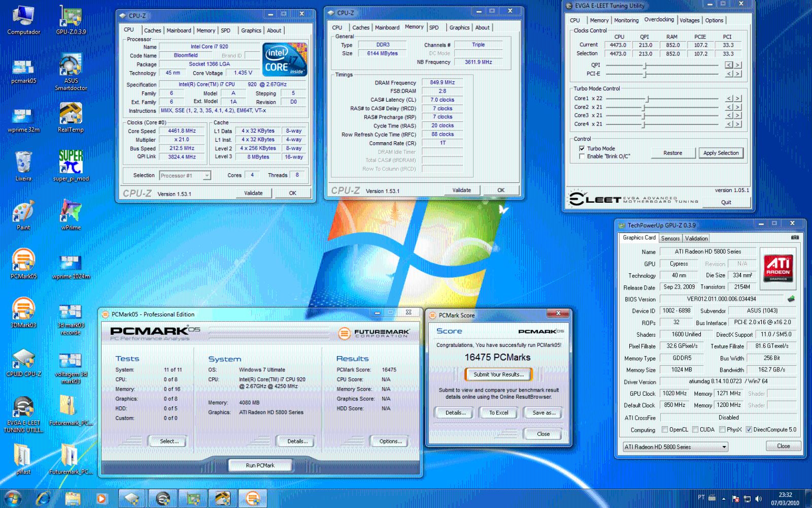The image size is (812, 508).
Task: Open Windows Explorer folder on taskbar
Action: pyautogui.click(x=72, y=499)
